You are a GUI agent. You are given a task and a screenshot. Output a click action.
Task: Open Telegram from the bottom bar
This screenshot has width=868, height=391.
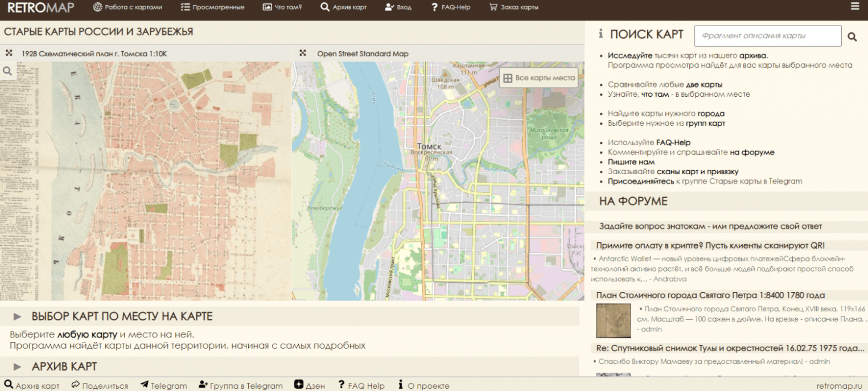pos(163,385)
